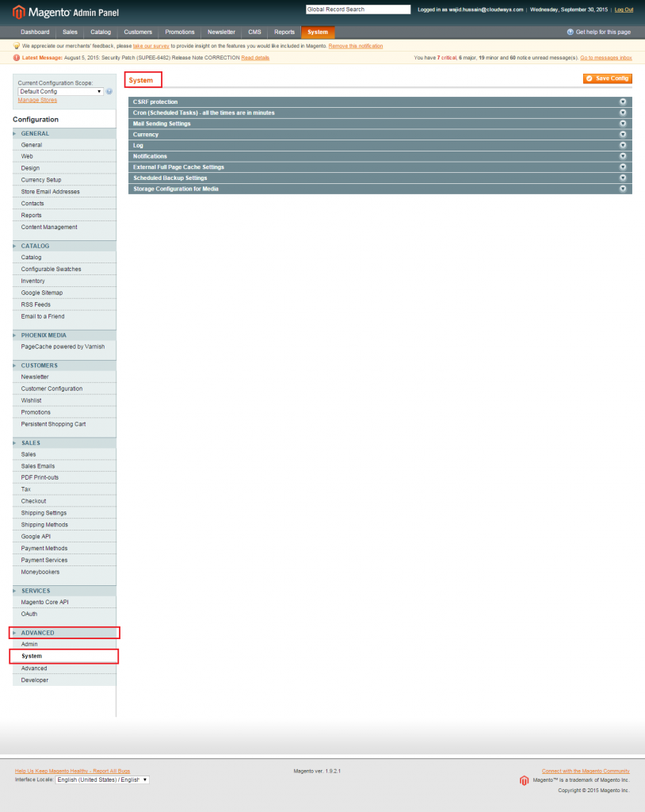Click Go to messages inbox link
The image size is (645, 812).
(x=606, y=58)
